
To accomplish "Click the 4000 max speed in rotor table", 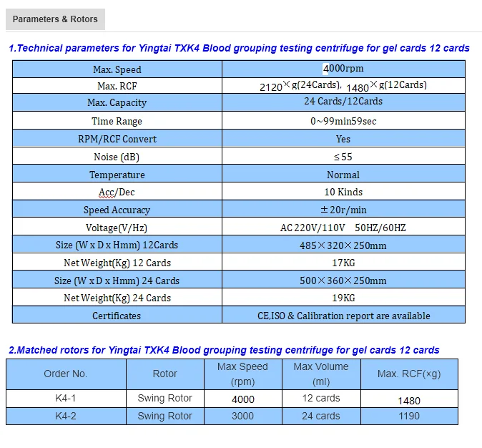I will (243, 399).
